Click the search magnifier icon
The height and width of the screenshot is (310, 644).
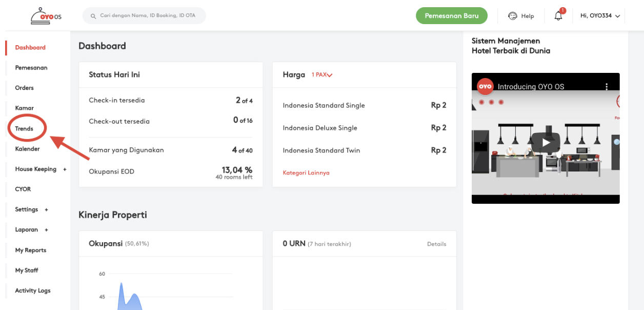click(93, 16)
